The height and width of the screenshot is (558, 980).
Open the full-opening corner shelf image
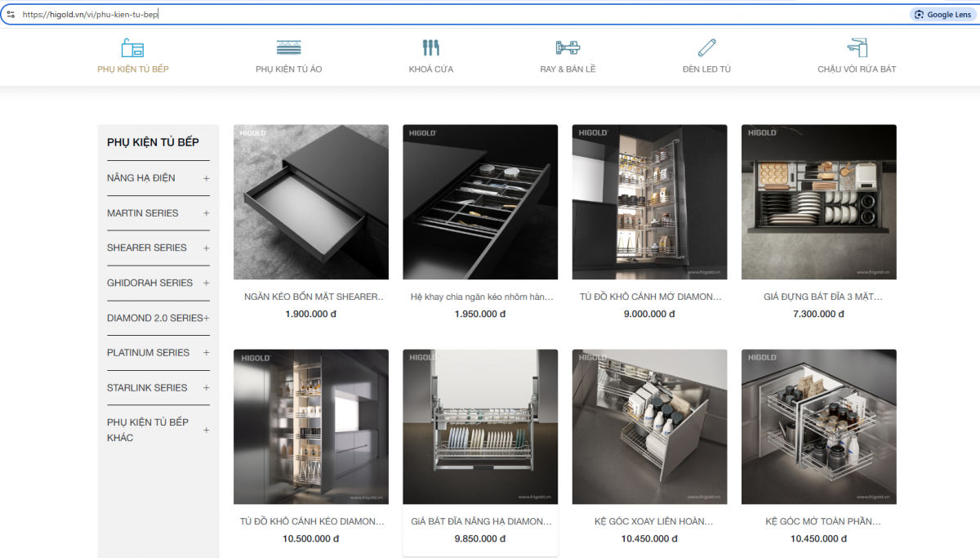pyautogui.click(x=819, y=426)
